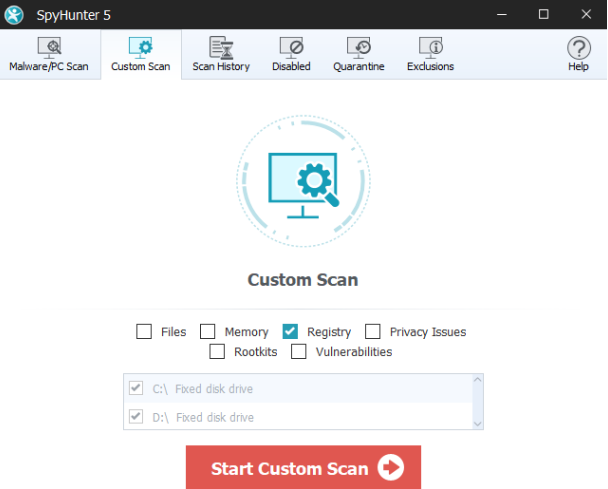Enable the Vulnerabilities checkbox

point(299,352)
